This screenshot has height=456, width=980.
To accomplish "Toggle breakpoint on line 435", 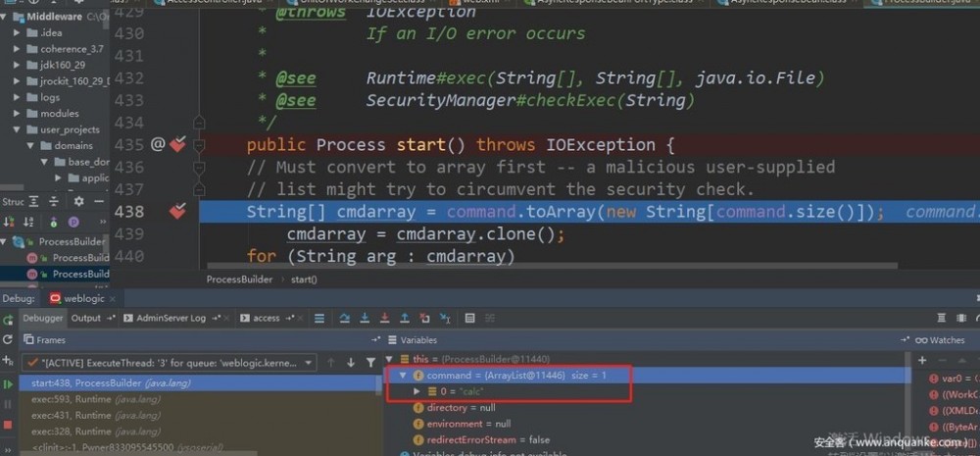I will [x=178, y=145].
